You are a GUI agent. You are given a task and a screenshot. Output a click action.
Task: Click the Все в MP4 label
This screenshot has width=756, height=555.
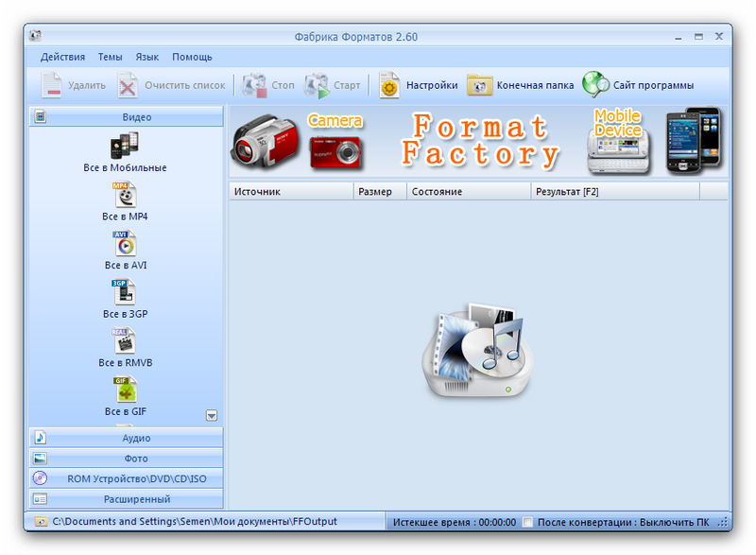point(125,217)
